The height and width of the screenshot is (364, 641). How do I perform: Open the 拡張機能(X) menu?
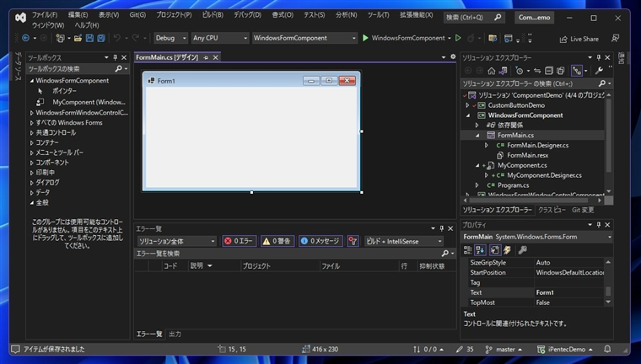pos(416,15)
